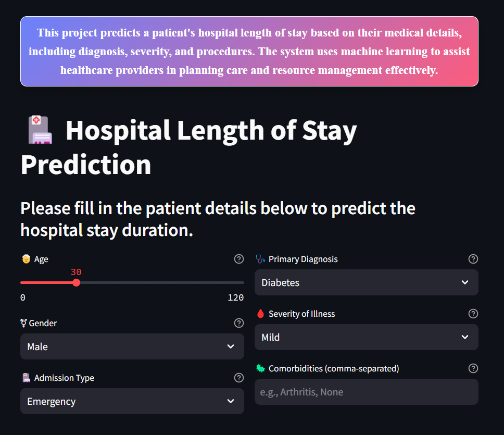
Task: Open the Severity of Illness dropdown
Action: coord(366,337)
